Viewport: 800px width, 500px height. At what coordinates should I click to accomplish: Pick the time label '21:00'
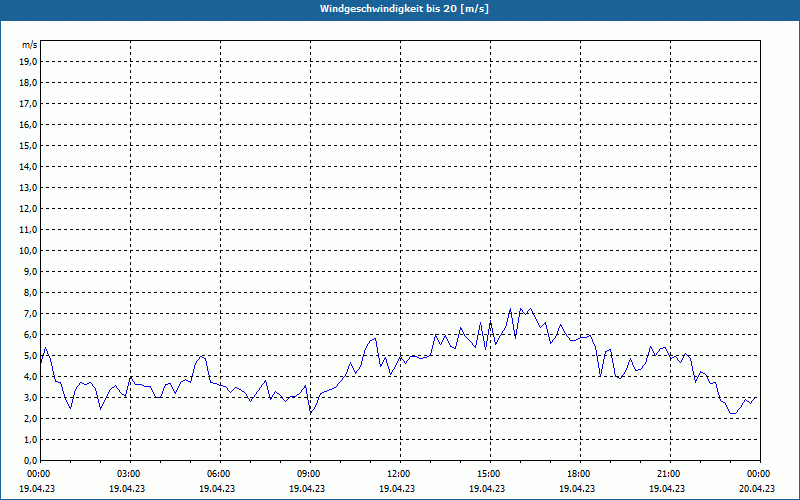click(670, 474)
